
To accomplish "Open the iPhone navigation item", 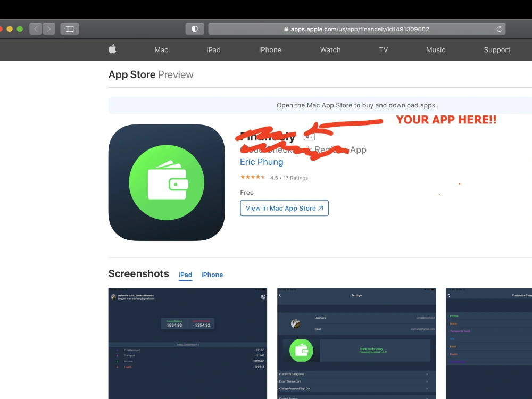I will click(x=270, y=50).
